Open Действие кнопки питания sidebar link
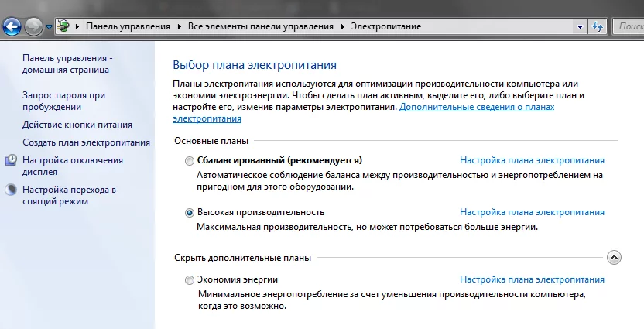Screen dimensions: 644x329 click(x=77, y=124)
